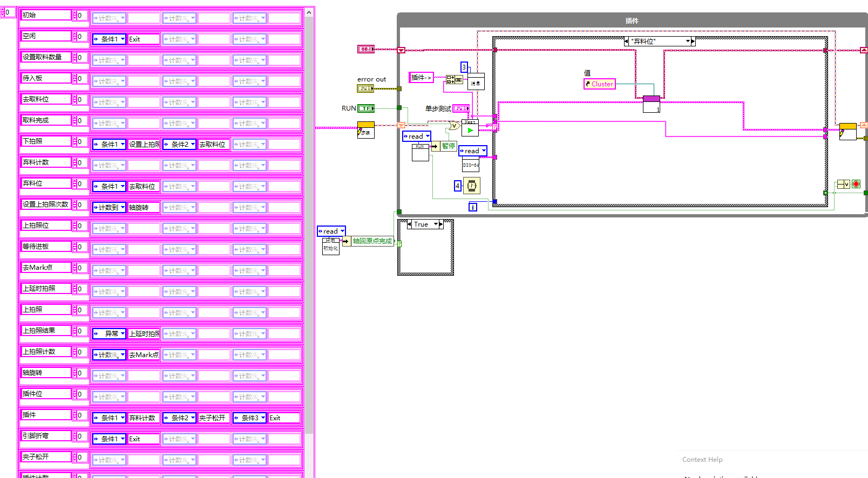Screen dimensions: 868x478
Task: Toggle the RUN boolean TF terminal
Action: pos(365,108)
